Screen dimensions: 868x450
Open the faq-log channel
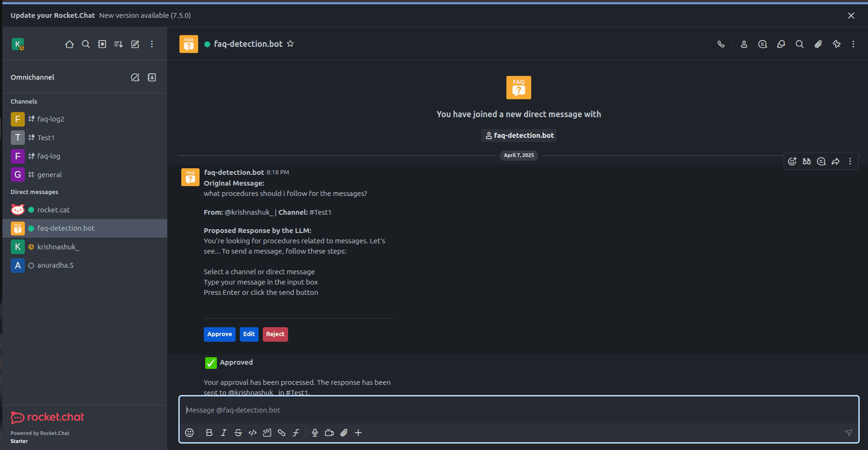pyautogui.click(x=85, y=156)
